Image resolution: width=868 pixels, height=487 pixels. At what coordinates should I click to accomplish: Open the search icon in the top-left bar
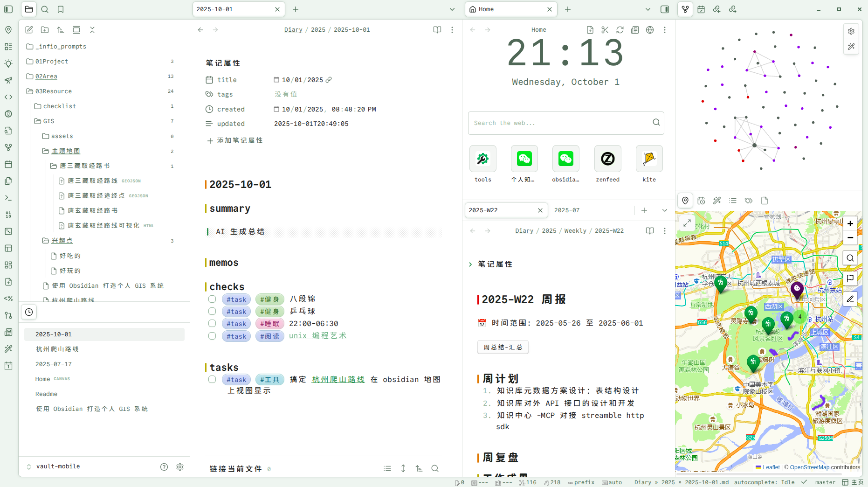(45, 9)
